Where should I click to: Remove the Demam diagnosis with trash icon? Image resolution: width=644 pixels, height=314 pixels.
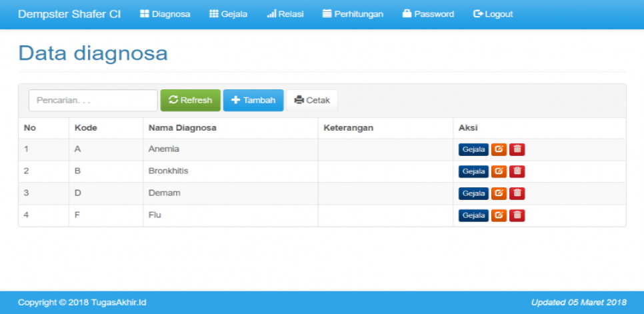517,193
